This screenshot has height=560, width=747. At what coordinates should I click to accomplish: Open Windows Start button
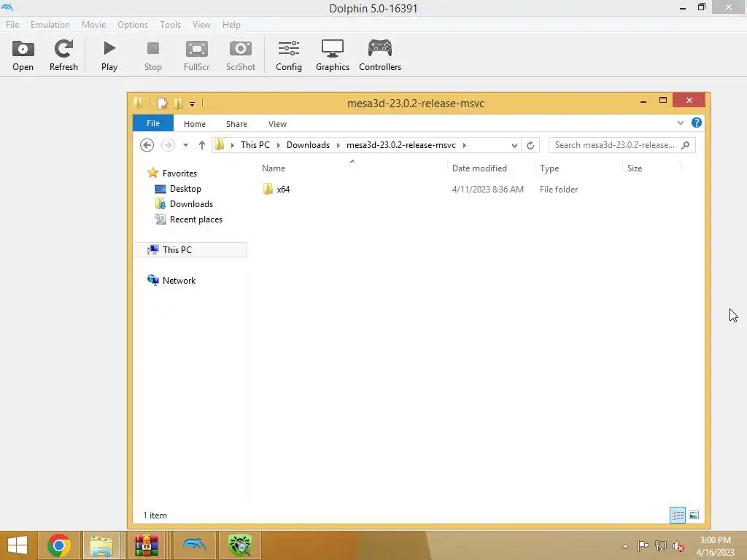[18, 545]
